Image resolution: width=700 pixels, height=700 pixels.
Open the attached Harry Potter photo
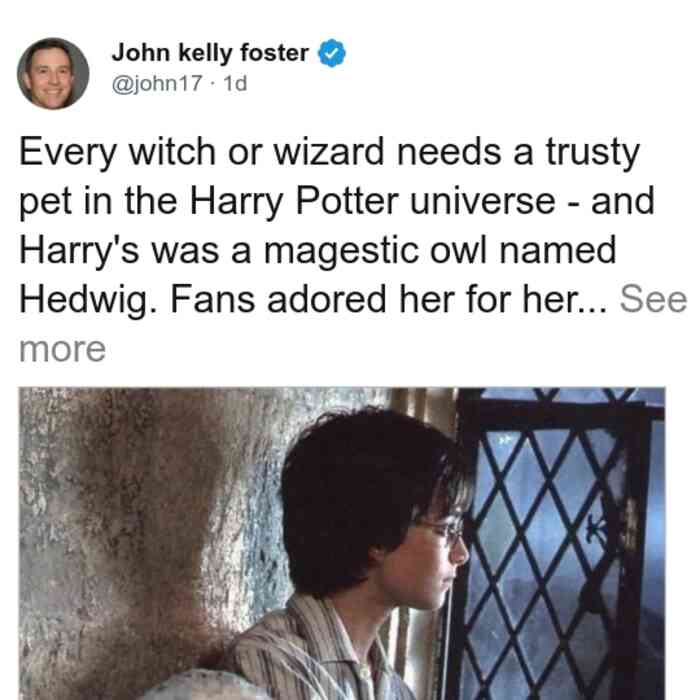[x=342, y=543]
